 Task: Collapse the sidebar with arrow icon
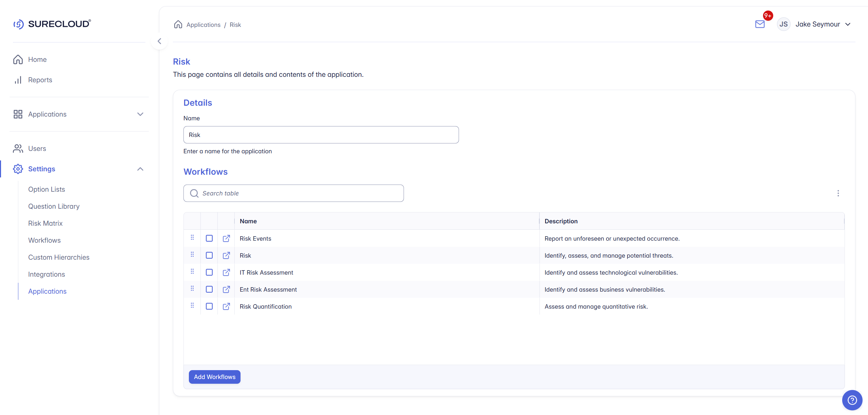159,41
